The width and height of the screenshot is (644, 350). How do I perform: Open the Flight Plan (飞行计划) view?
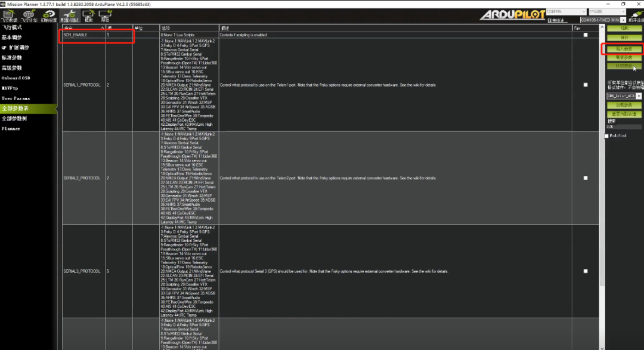pos(29,16)
